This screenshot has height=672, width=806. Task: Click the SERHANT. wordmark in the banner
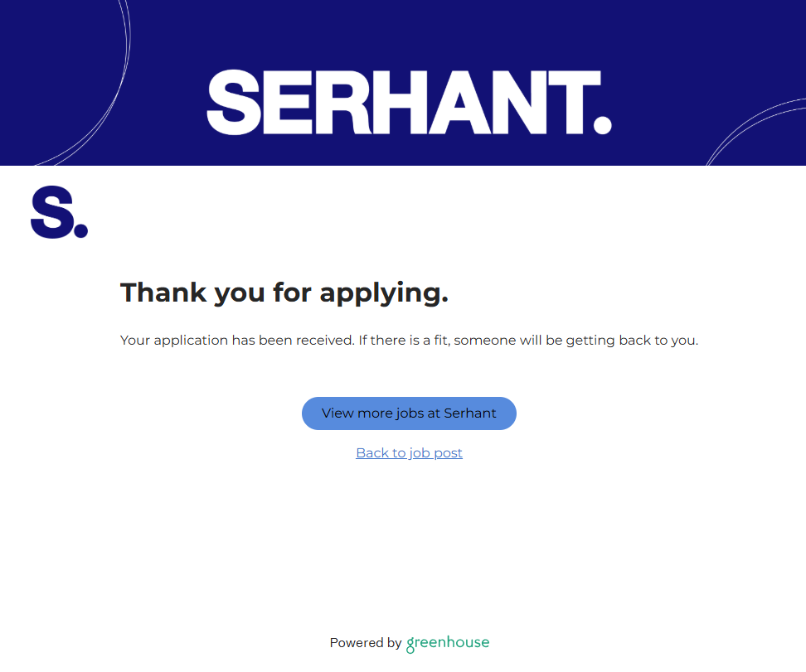[409, 102]
